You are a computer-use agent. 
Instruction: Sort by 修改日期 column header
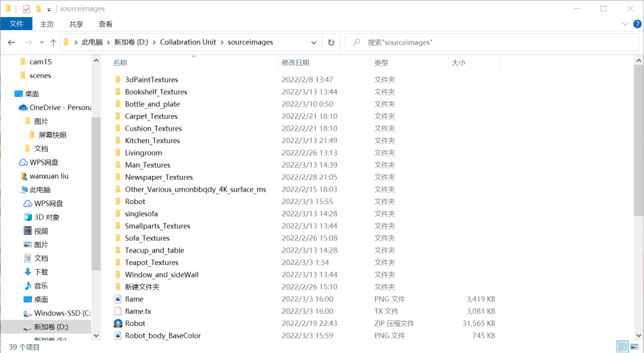(295, 63)
